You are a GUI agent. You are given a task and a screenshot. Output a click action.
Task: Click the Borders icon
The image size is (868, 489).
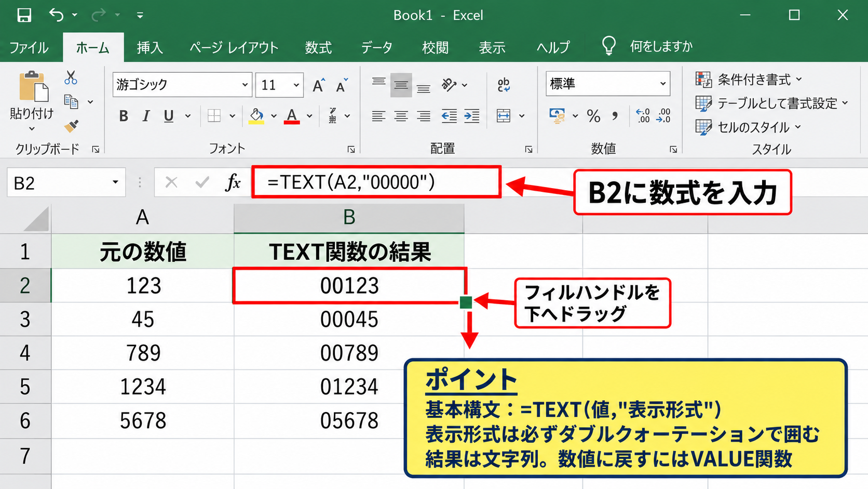pyautogui.click(x=214, y=116)
